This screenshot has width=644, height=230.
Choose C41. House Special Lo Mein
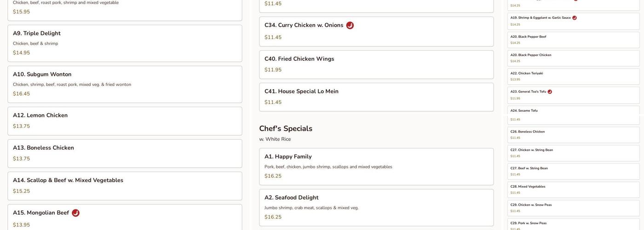coord(376,97)
